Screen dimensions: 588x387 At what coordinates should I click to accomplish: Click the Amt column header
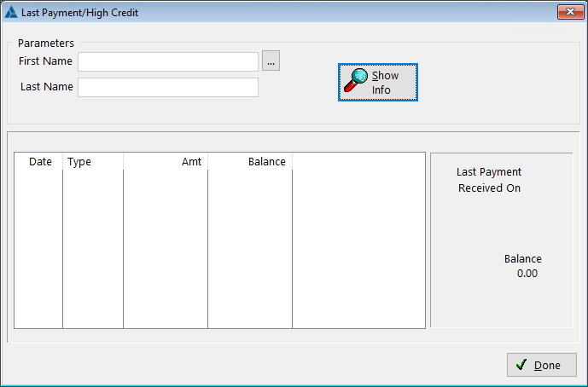[x=166, y=161]
